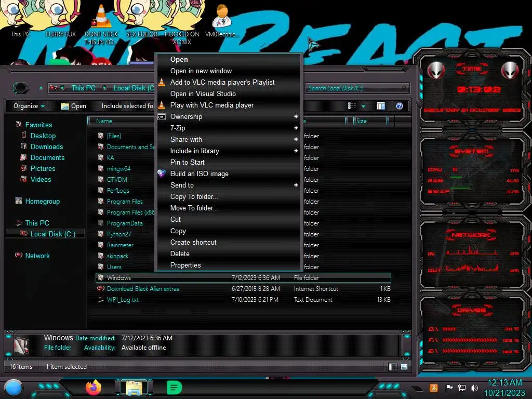Choose Open in Visual Studio

pos(229,94)
